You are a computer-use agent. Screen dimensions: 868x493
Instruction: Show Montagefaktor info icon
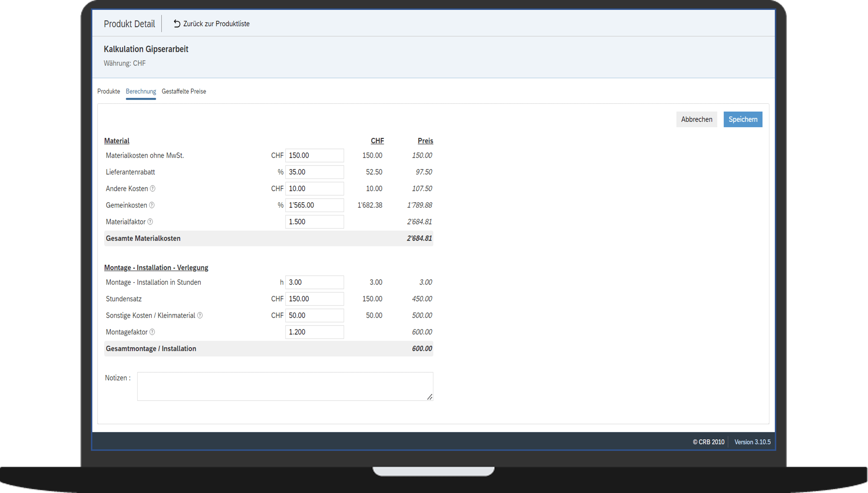click(152, 332)
